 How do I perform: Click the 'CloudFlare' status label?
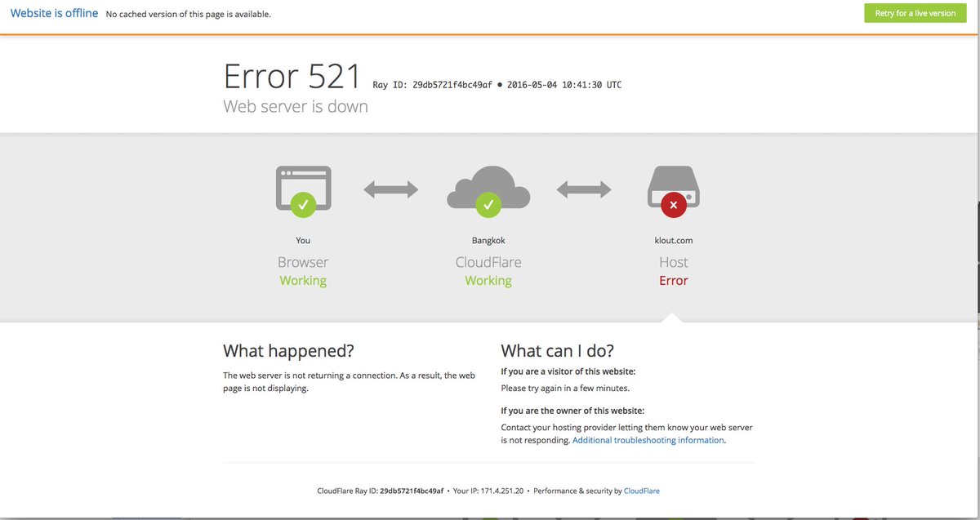pyautogui.click(x=488, y=262)
